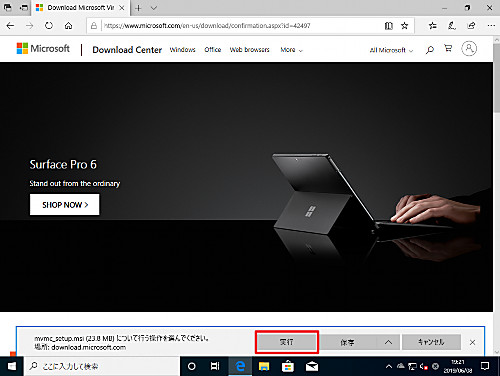
Task: Open Microsoft Store from taskbar
Action: (288, 366)
